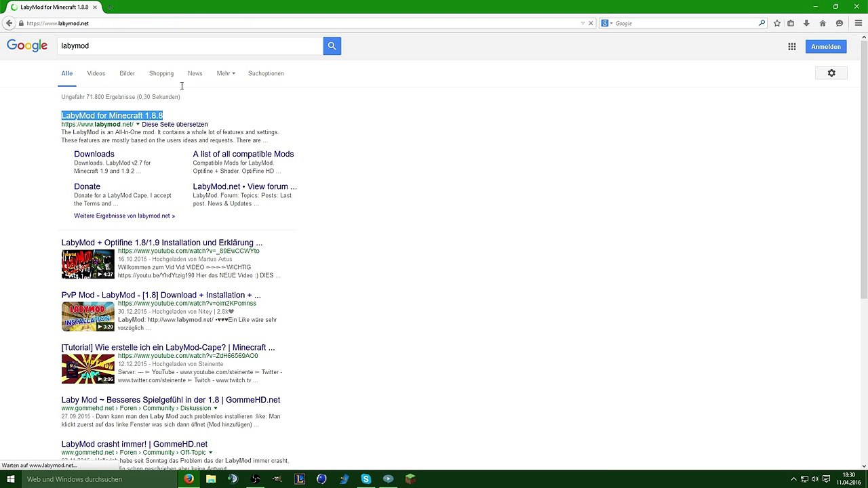Screen dimensions: 868x488
Task: Click the magnifier in the Firefox search bar
Action: point(762,23)
